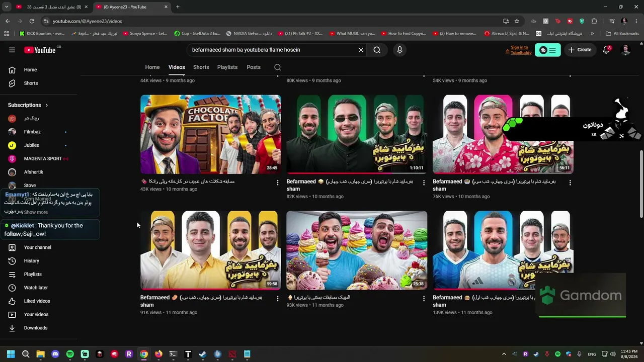This screenshot has height=362, width=644.
Task: Open the TubeBuddy menu button
Action: click(548, 50)
